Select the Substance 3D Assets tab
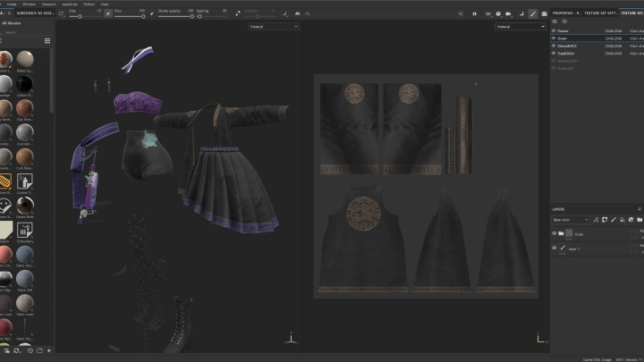644x362 pixels. (35, 13)
